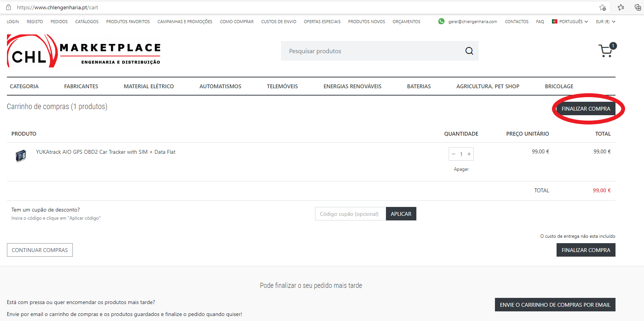644x321 pixels.
Task: Add page to browser favorites star
Action: [602, 7]
